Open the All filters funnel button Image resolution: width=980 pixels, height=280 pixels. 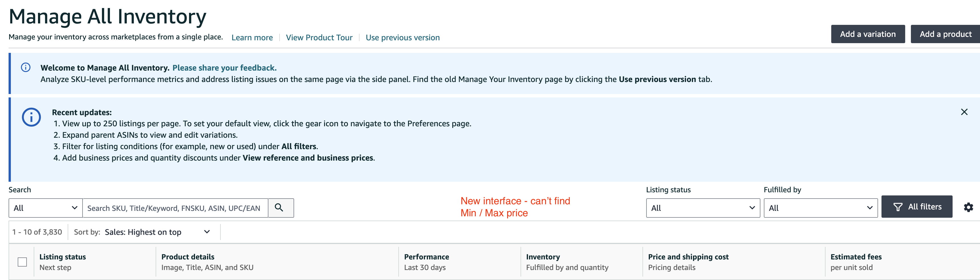917,207
